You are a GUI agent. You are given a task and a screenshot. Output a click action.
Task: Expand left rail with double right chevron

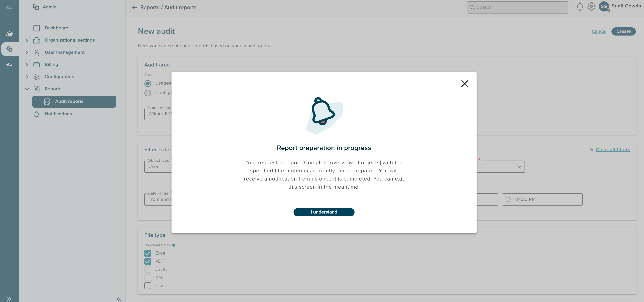[x=9, y=299]
